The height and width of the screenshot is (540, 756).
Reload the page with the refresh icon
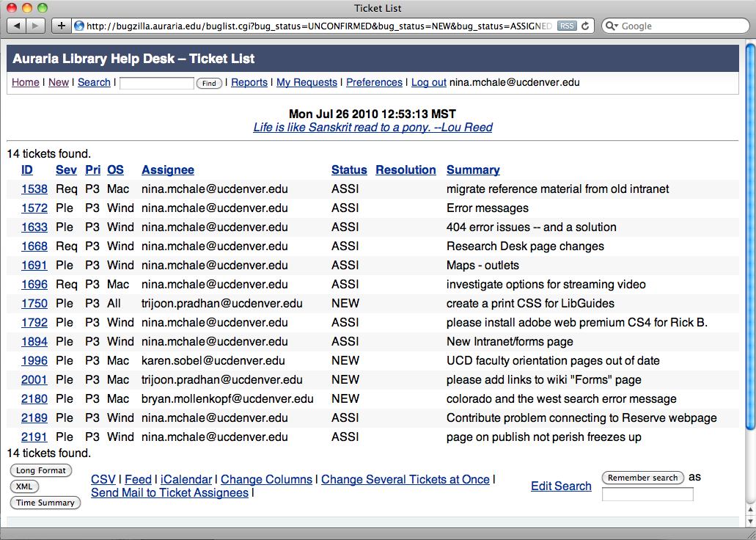click(585, 26)
